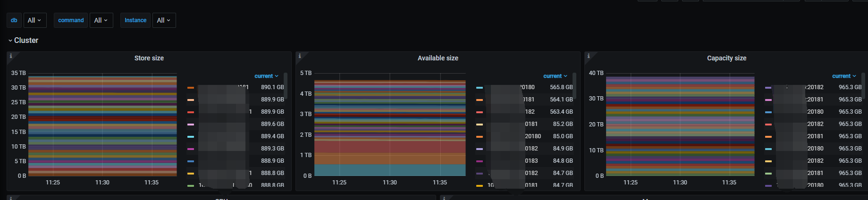Click Store size legend scrollbar
The width and height of the screenshot is (868, 200).
(286, 85)
